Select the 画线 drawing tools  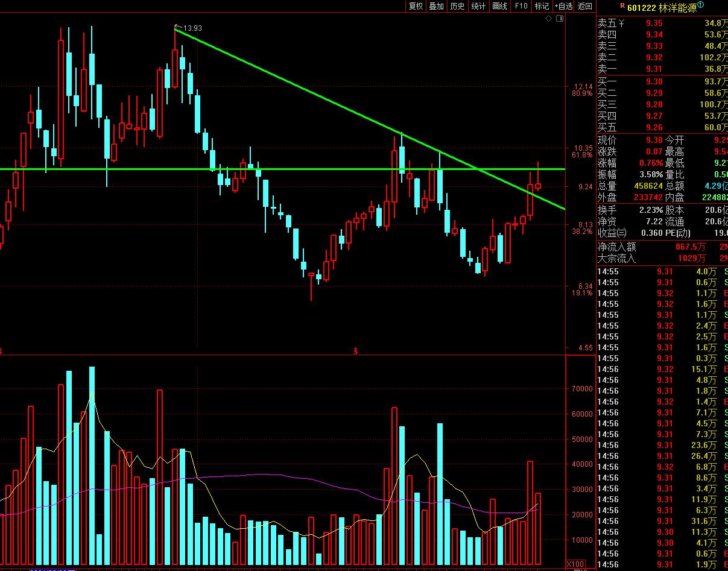coord(499,6)
